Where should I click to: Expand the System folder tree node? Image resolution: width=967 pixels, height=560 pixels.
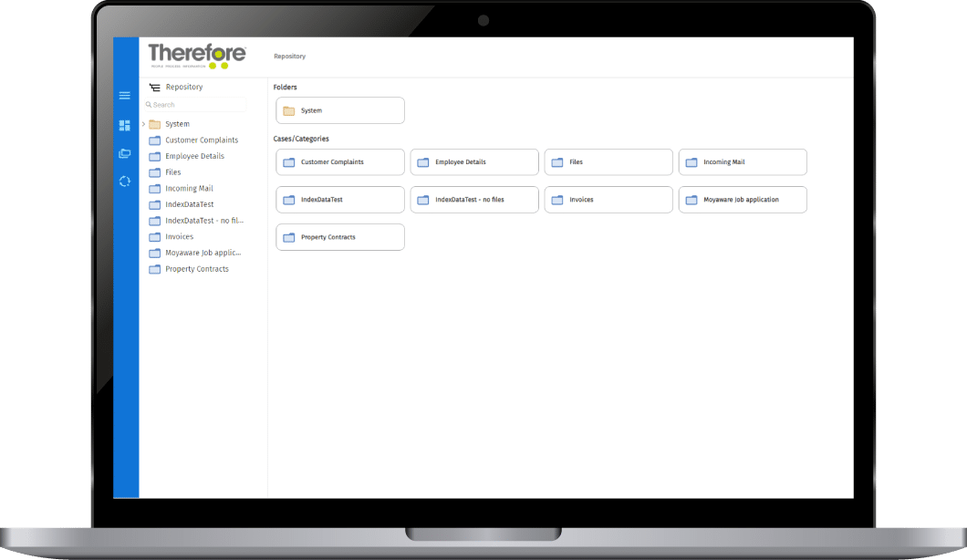143,124
